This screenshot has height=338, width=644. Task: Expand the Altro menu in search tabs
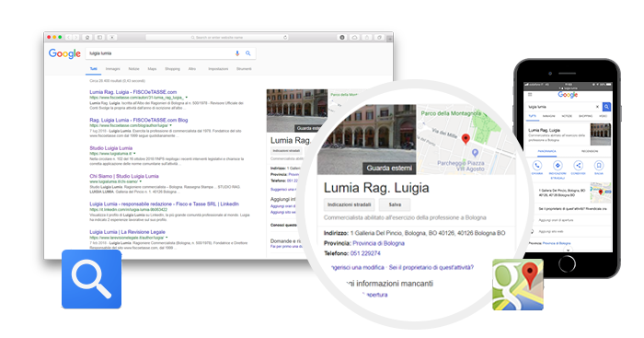(191, 69)
